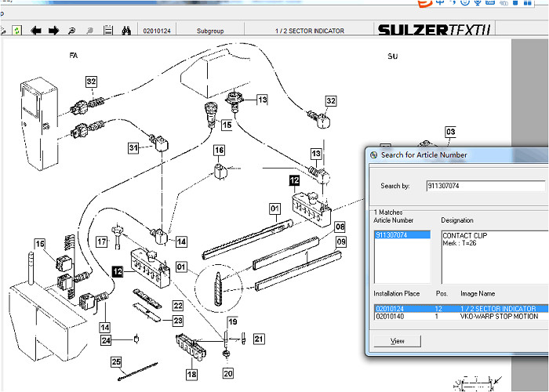Viewport: 549px width, 392px height.
Task: Click the smiley face icon in IME bar
Action: (x=464, y=2)
